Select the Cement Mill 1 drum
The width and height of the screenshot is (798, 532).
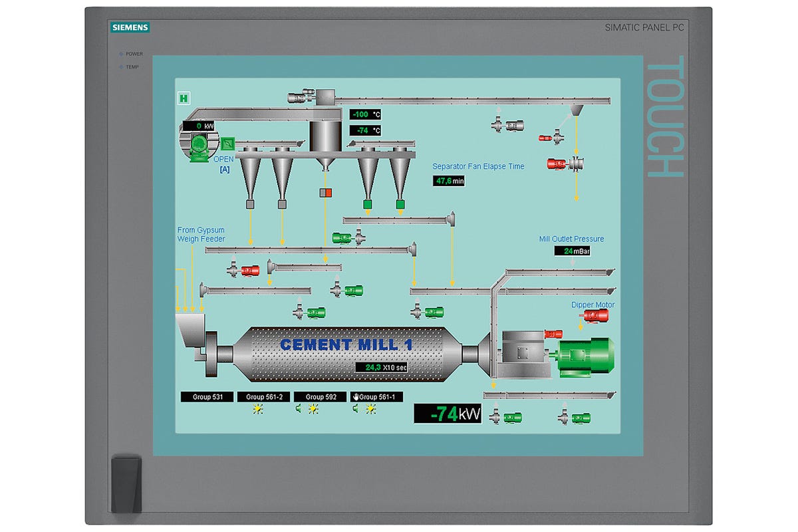[x=346, y=354]
